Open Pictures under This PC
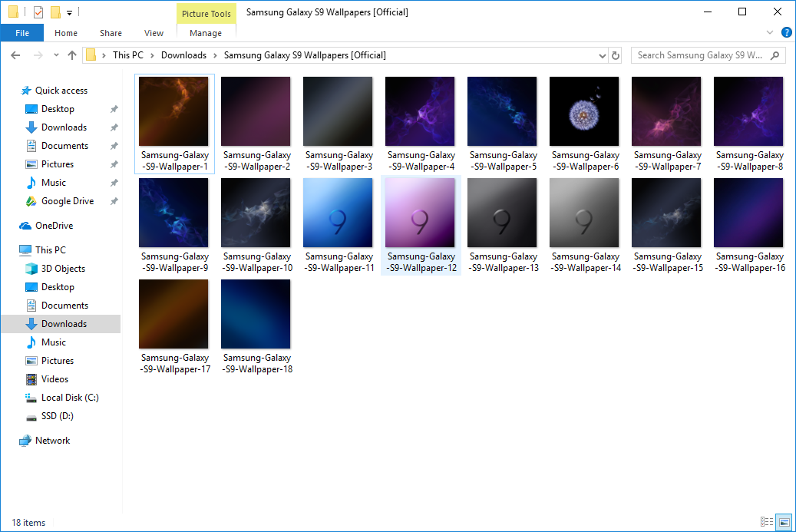Screen dimensions: 796x532 tap(58, 360)
